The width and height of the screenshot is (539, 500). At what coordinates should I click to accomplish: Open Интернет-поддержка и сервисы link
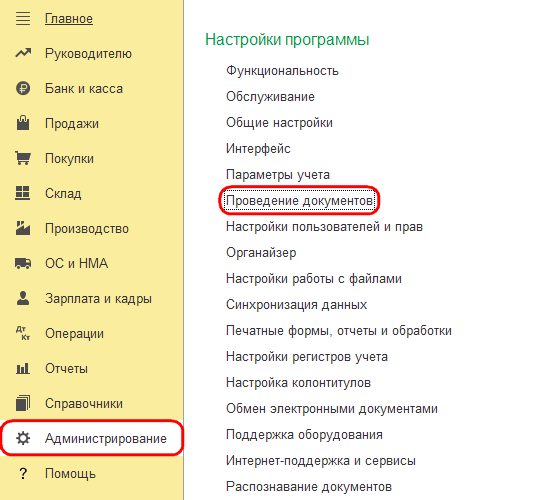(321, 461)
